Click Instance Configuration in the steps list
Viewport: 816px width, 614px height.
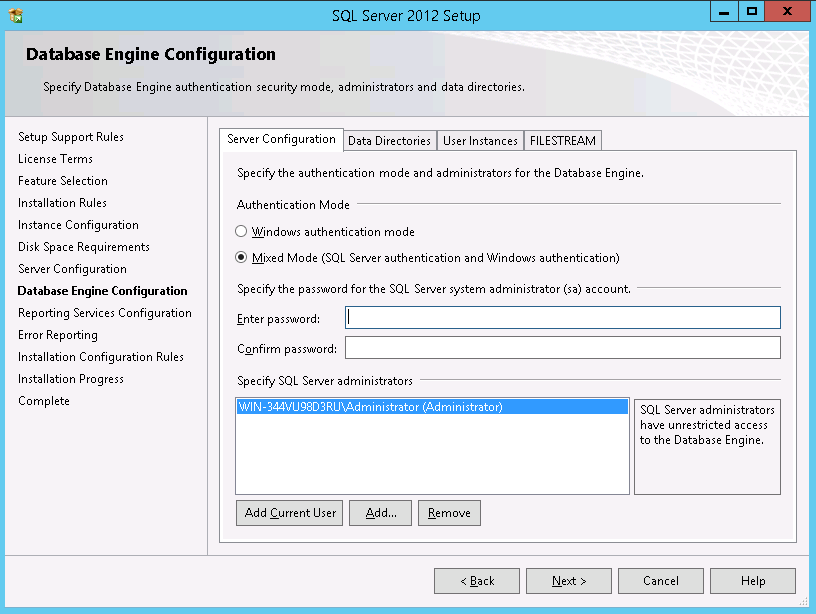(x=78, y=225)
